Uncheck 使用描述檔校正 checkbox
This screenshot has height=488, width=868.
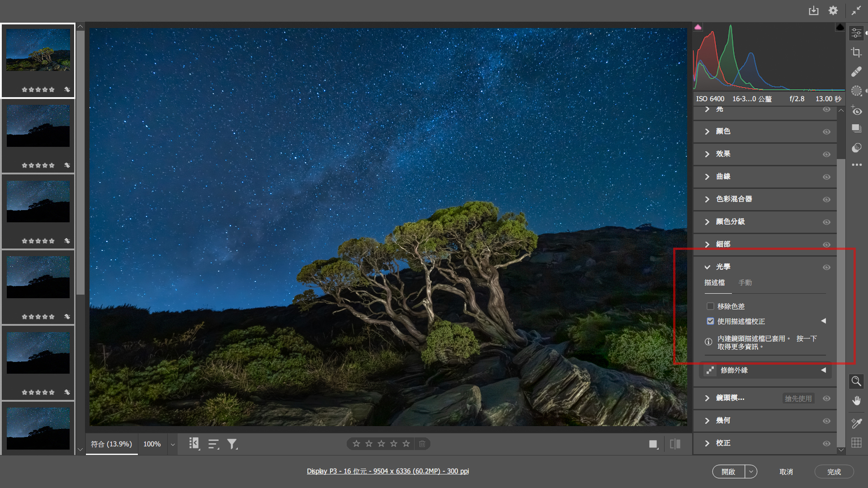(710, 321)
